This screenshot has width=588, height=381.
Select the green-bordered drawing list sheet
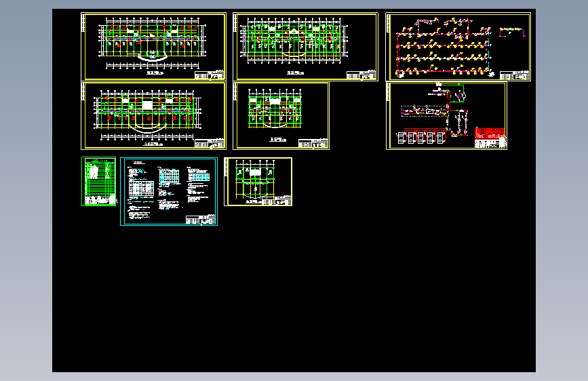[98, 182]
